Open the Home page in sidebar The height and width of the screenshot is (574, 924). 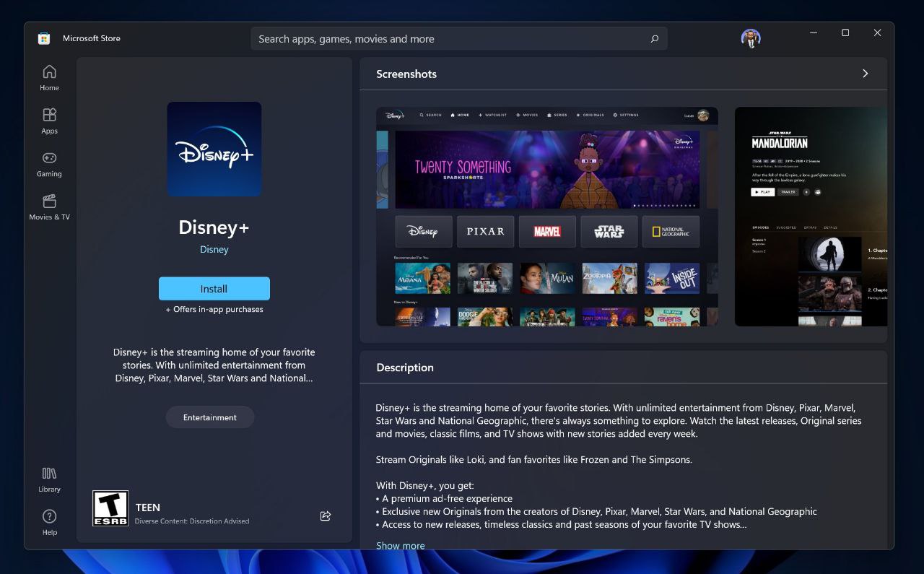coord(49,78)
